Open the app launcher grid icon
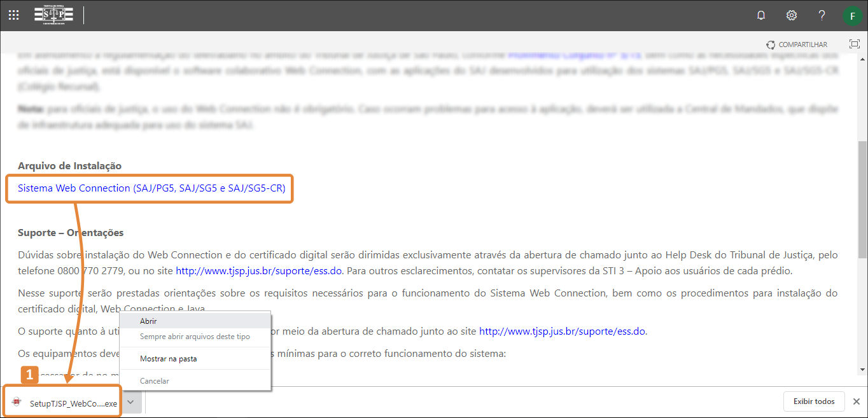 pos(14,15)
